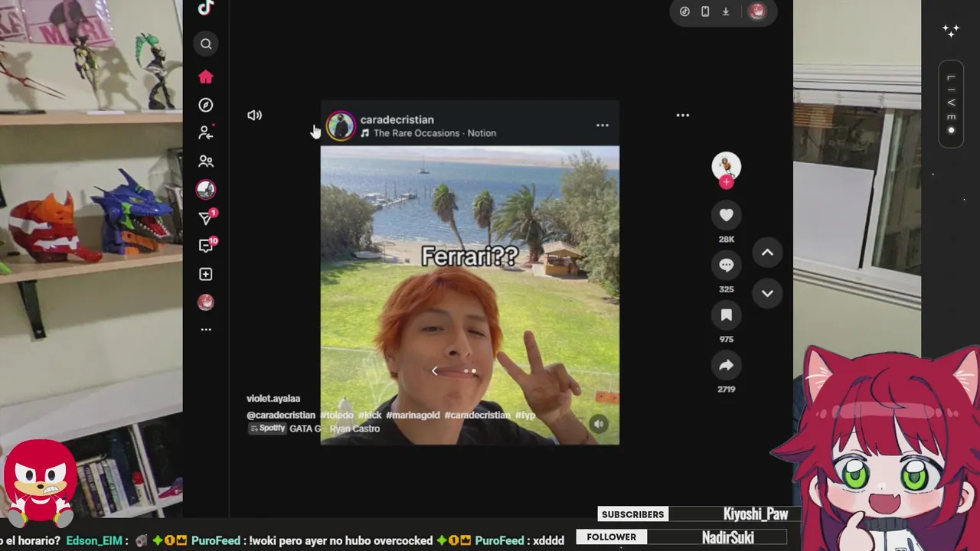The width and height of the screenshot is (980, 551).
Task: Open TikTok search in the sidebar
Action: coord(206,44)
